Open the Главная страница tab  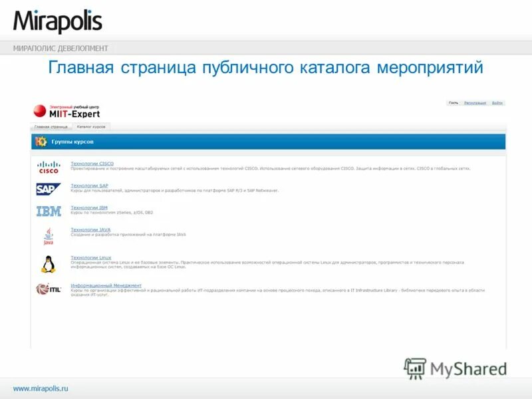click(51, 126)
